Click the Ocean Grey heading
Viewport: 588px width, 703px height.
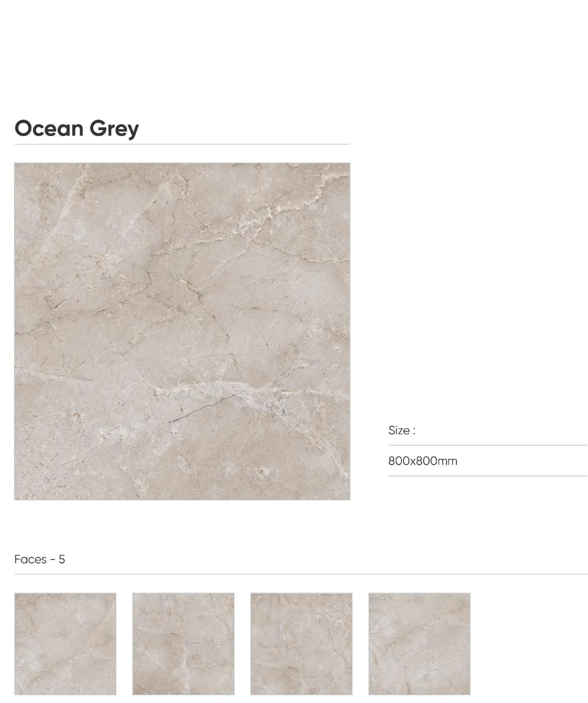click(77, 129)
